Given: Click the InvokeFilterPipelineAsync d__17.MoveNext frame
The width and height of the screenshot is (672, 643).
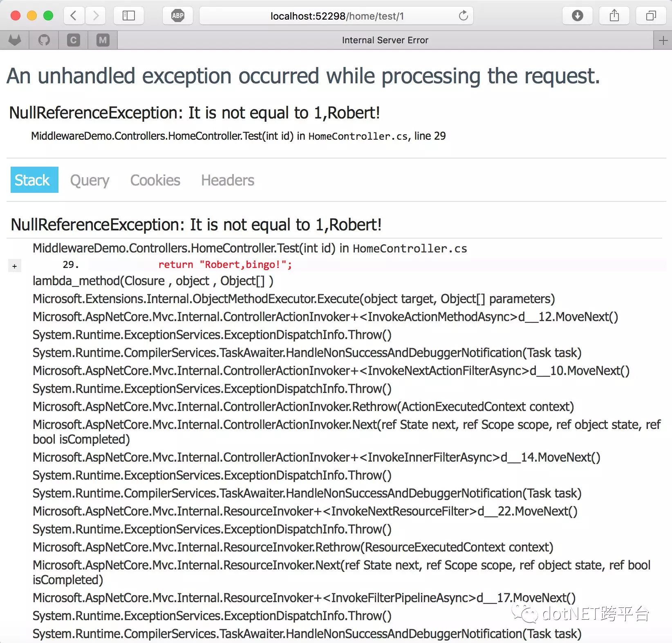Looking at the screenshot, I should pos(304,598).
